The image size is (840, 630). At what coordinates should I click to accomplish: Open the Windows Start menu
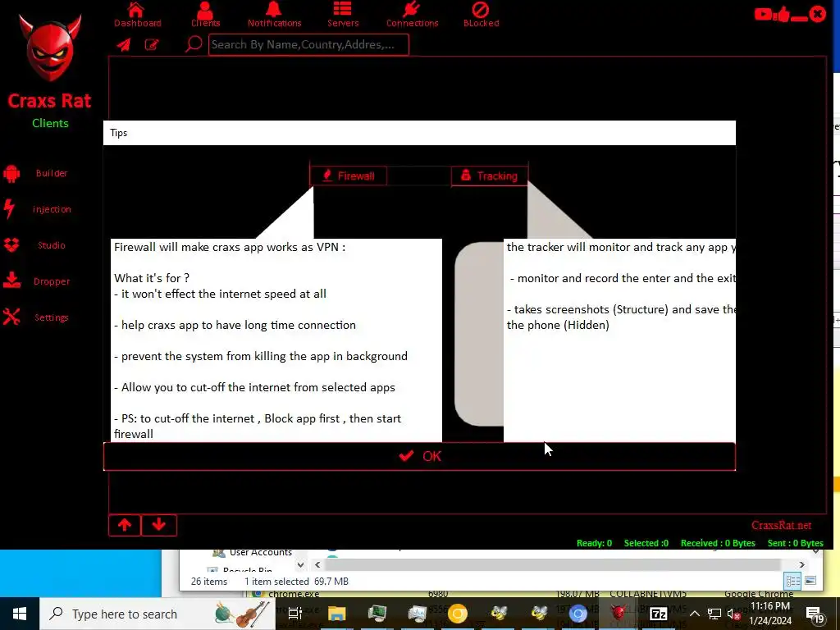coord(20,614)
